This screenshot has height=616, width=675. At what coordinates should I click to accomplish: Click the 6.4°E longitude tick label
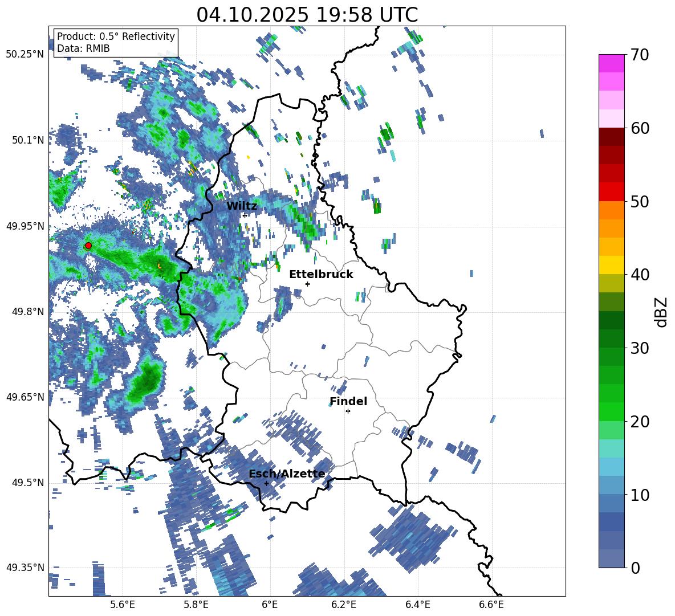point(417,605)
